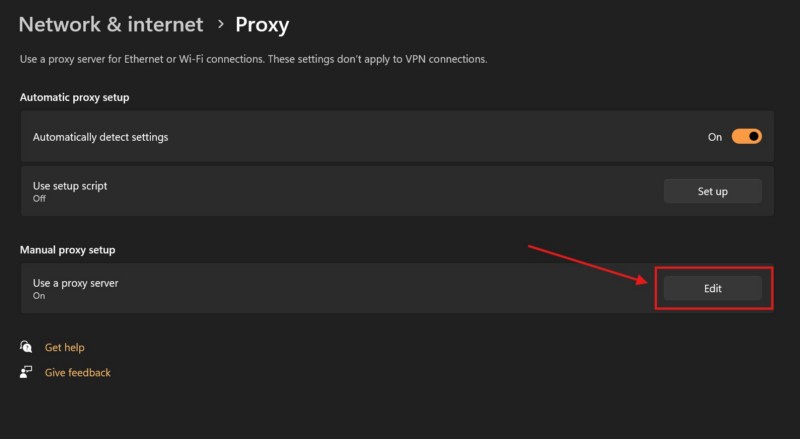Screen dimensions: 800x439
Task: Click the Give feedback person icon
Action: tap(26, 372)
